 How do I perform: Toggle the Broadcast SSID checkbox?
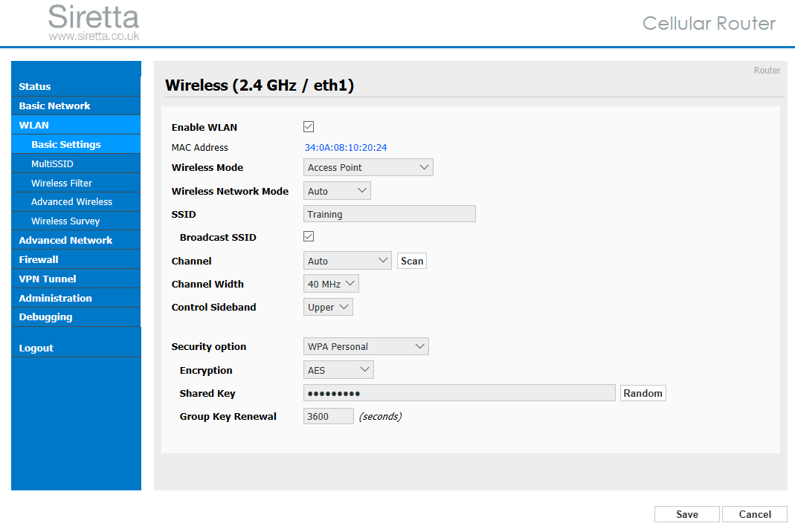309,236
